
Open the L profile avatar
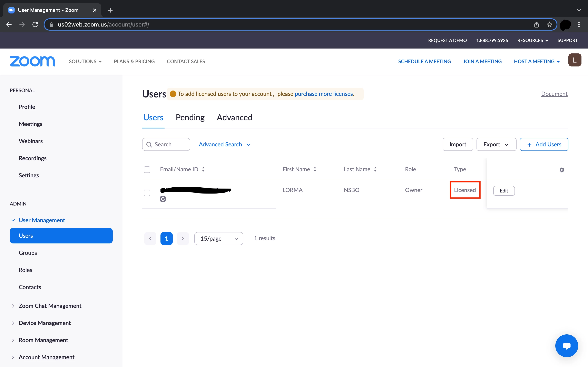click(x=574, y=60)
